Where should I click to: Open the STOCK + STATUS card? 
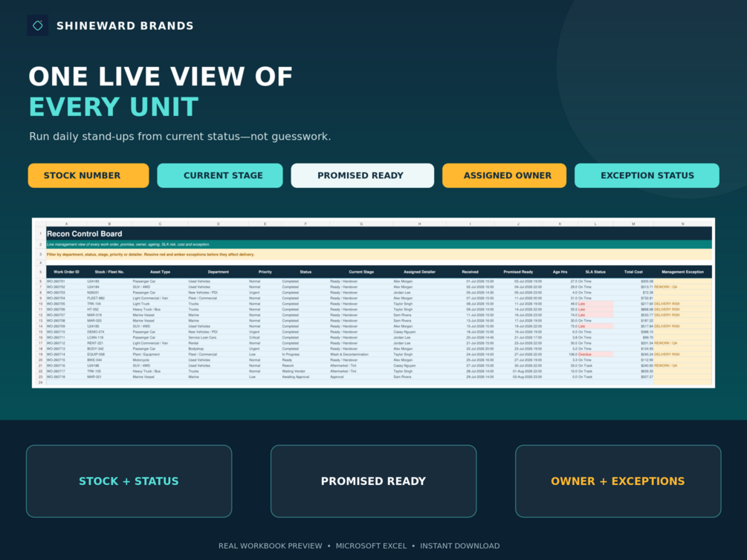pyautogui.click(x=129, y=481)
